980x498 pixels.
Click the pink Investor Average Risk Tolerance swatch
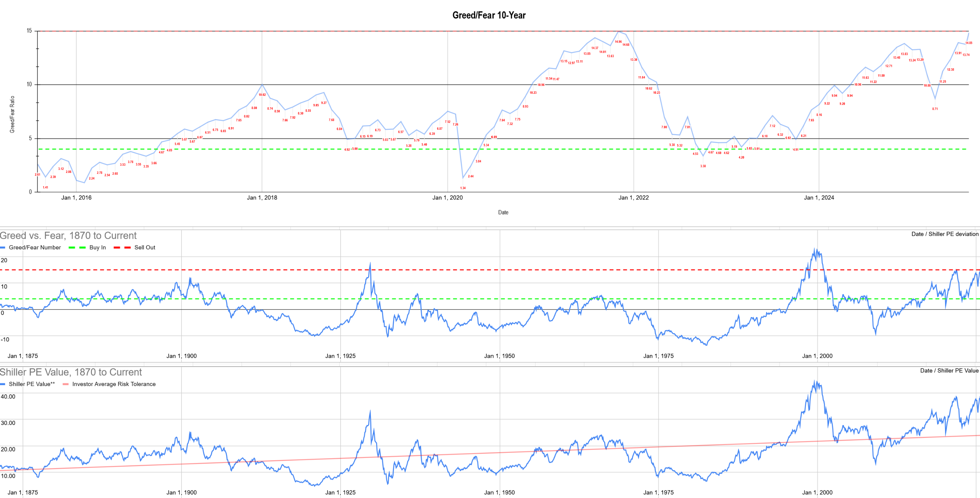pos(65,384)
